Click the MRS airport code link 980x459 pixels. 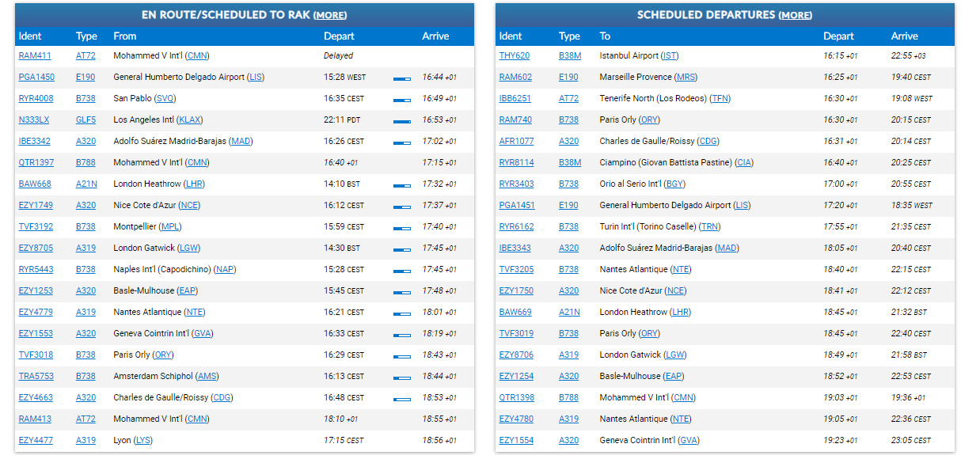[x=686, y=78]
